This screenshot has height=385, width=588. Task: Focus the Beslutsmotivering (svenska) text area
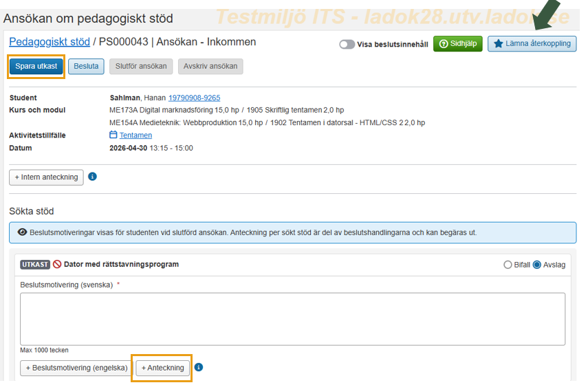tap(292, 319)
